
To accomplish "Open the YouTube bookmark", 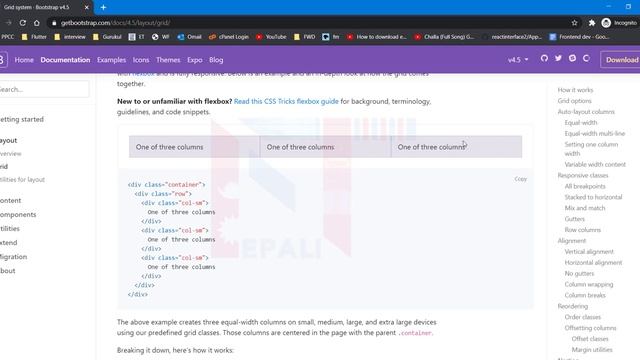I will point(271,37).
